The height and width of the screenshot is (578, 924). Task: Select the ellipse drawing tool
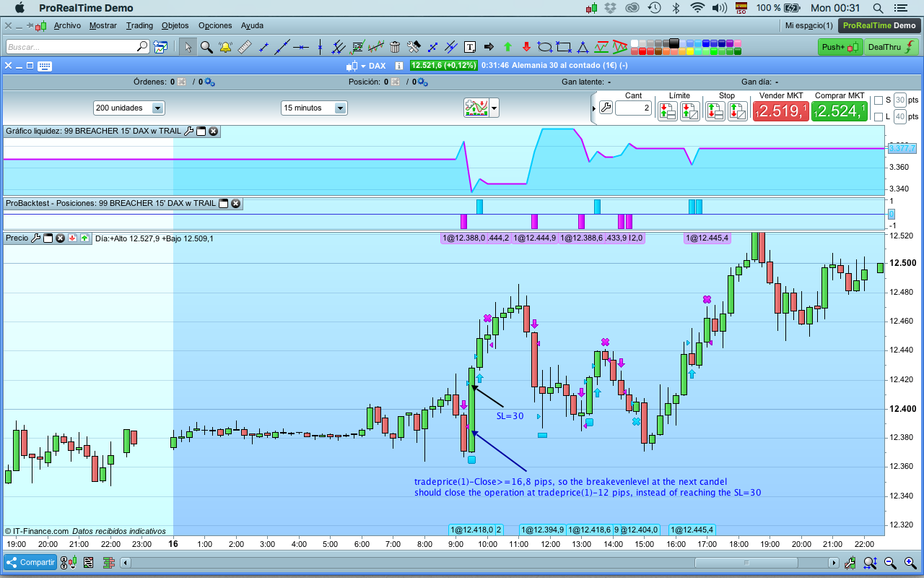pos(545,47)
